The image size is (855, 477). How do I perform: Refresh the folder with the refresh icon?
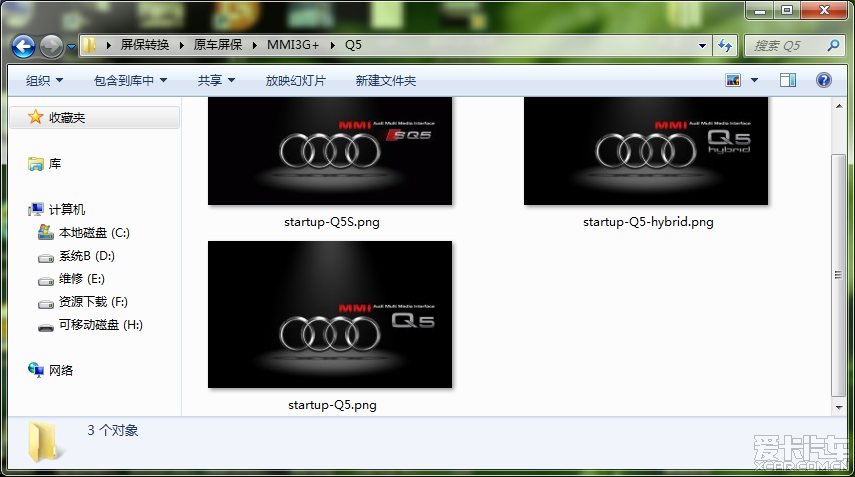(x=725, y=46)
